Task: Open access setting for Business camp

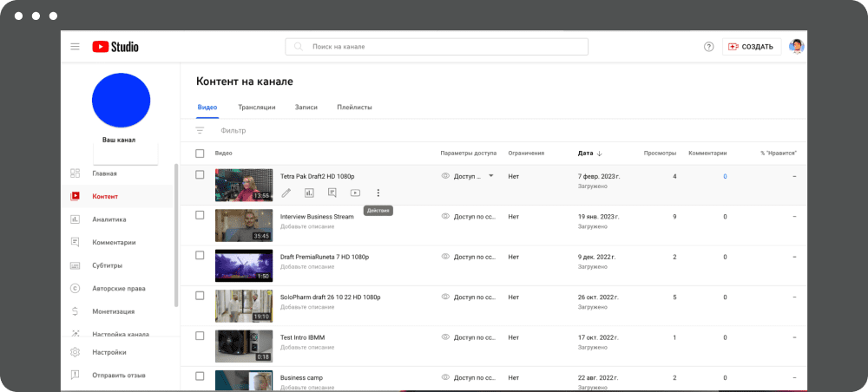Action: (x=475, y=377)
